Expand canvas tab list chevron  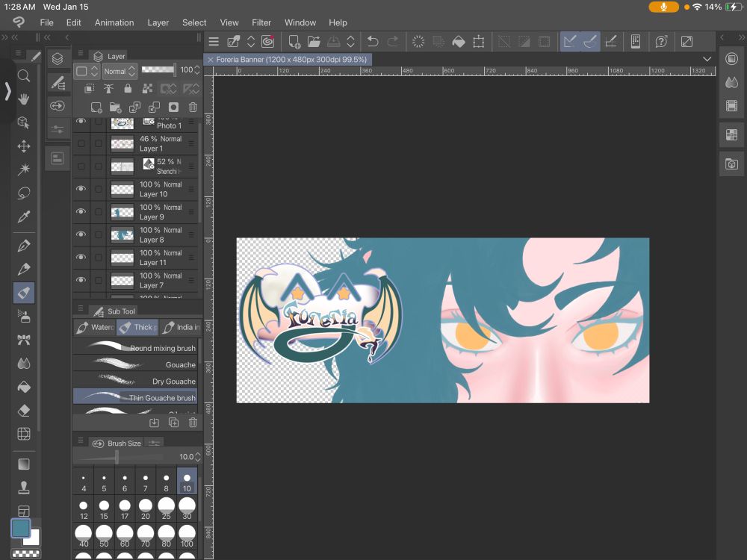[707, 59]
